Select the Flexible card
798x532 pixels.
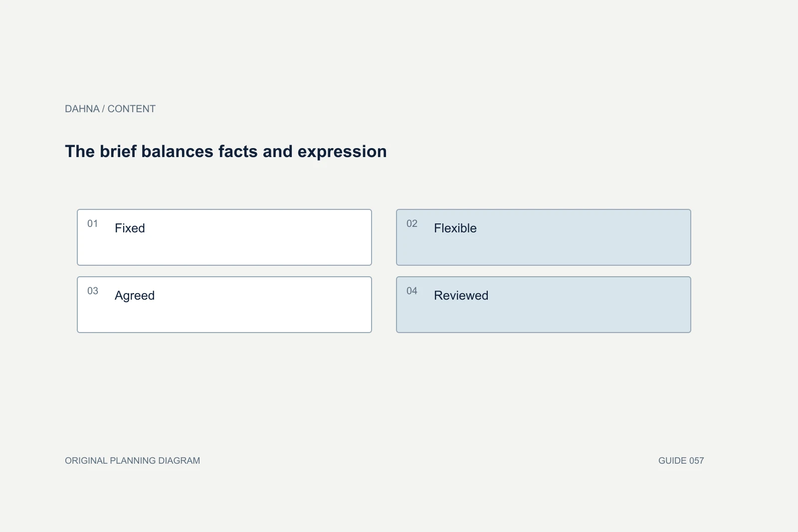544,237
